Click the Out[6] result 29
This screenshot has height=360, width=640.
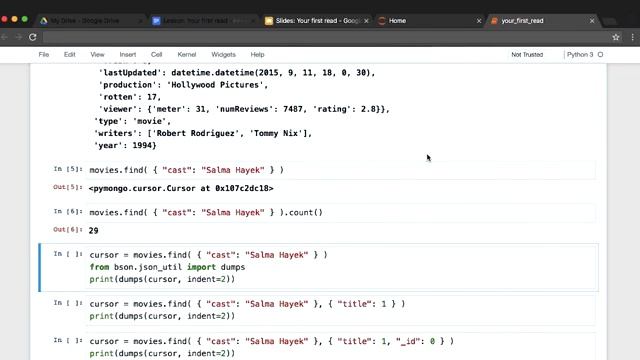tap(93, 231)
